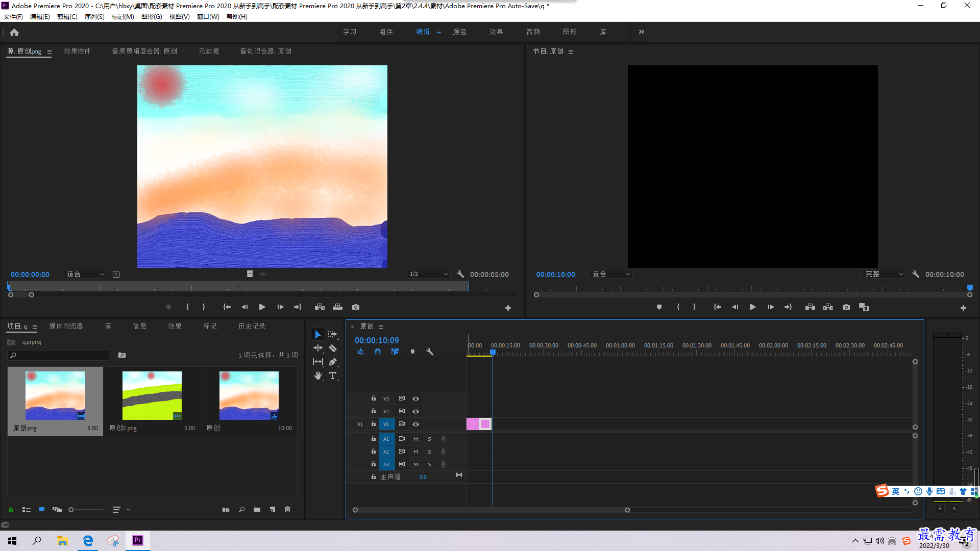
Task: Open timeline display settings wrench
Action: pyautogui.click(x=430, y=352)
